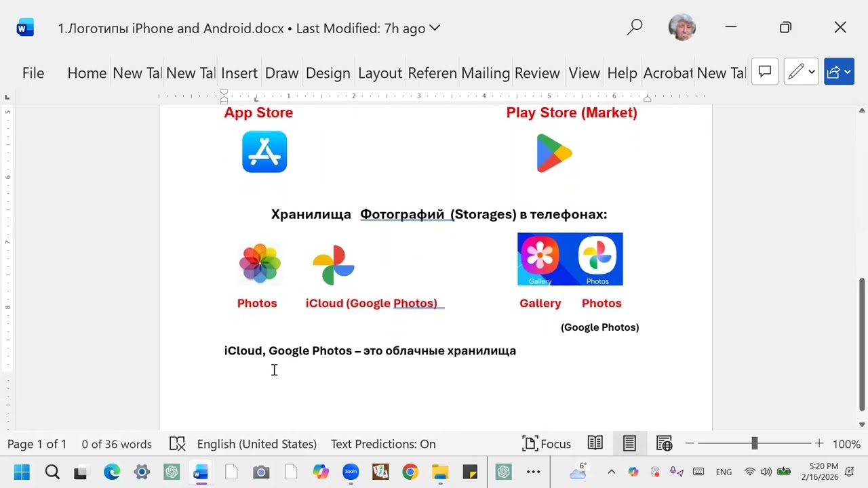Open the Editing mode pencil dropdown
This screenshot has width=868, height=488.
pos(802,72)
